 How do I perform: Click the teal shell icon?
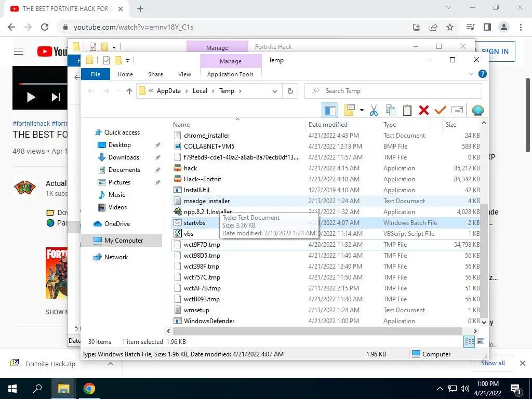click(478, 110)
